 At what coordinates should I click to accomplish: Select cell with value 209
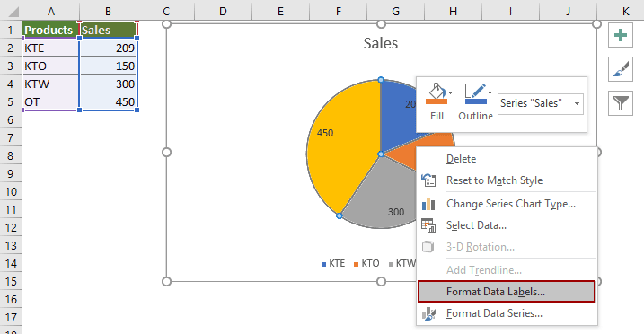(108, 48)
